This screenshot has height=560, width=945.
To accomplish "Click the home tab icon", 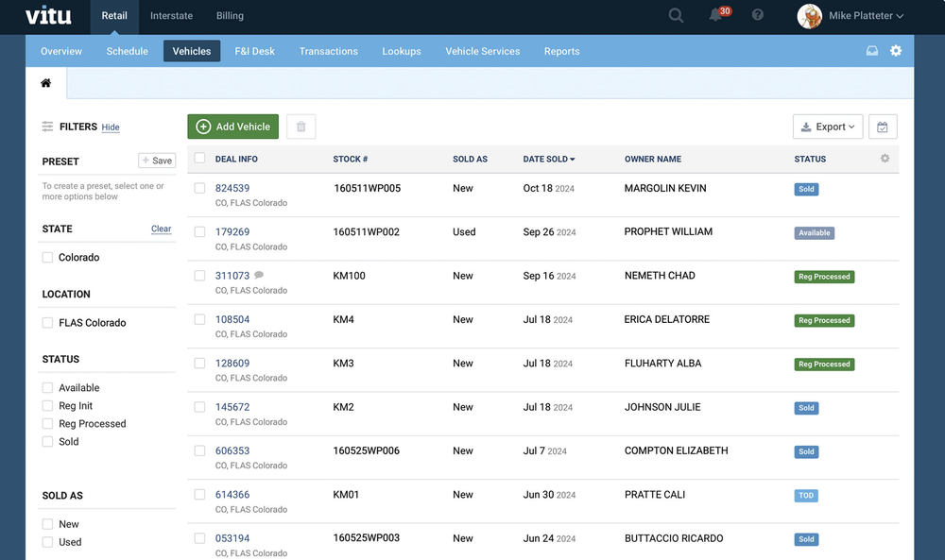I will pos(44,83).
